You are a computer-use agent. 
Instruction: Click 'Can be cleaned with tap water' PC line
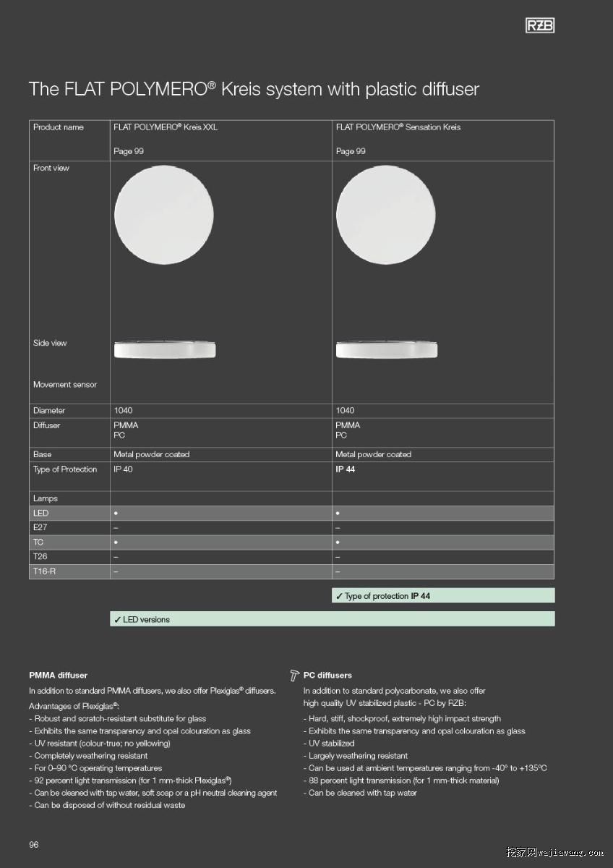point(360,793)
